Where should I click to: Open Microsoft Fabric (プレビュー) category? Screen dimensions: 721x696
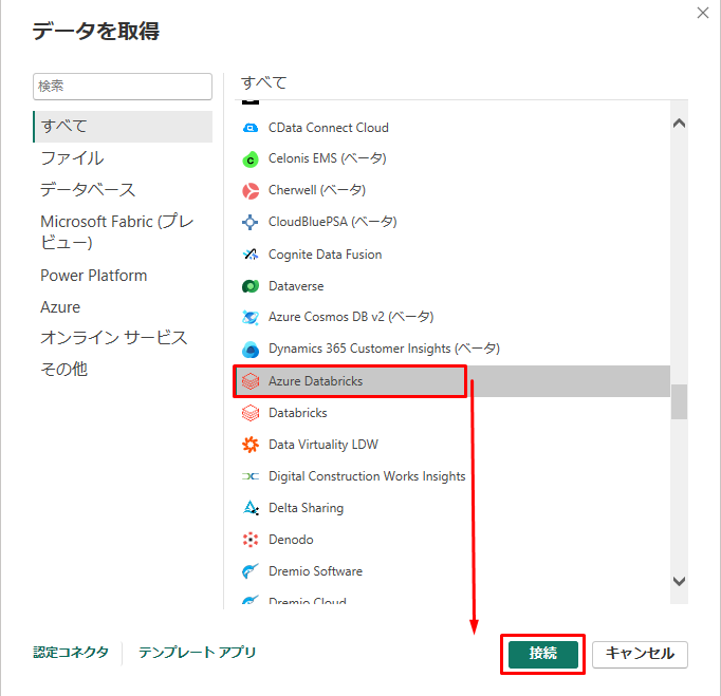coord(117,232)
